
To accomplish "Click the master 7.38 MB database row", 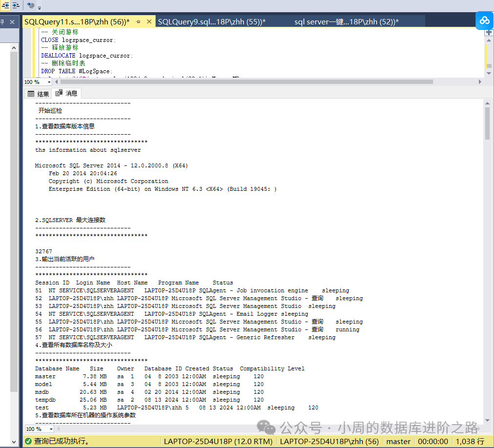I will pos(149,376).
